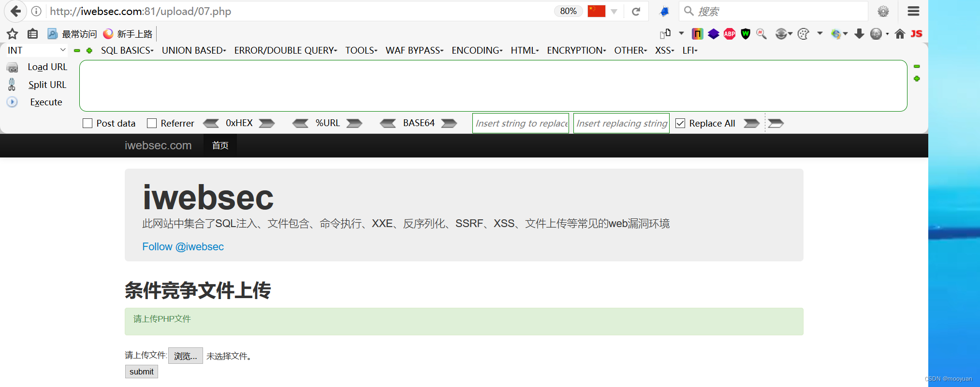Toggle the red JS icon
This screenshot has width=980, height=387.
916,34
